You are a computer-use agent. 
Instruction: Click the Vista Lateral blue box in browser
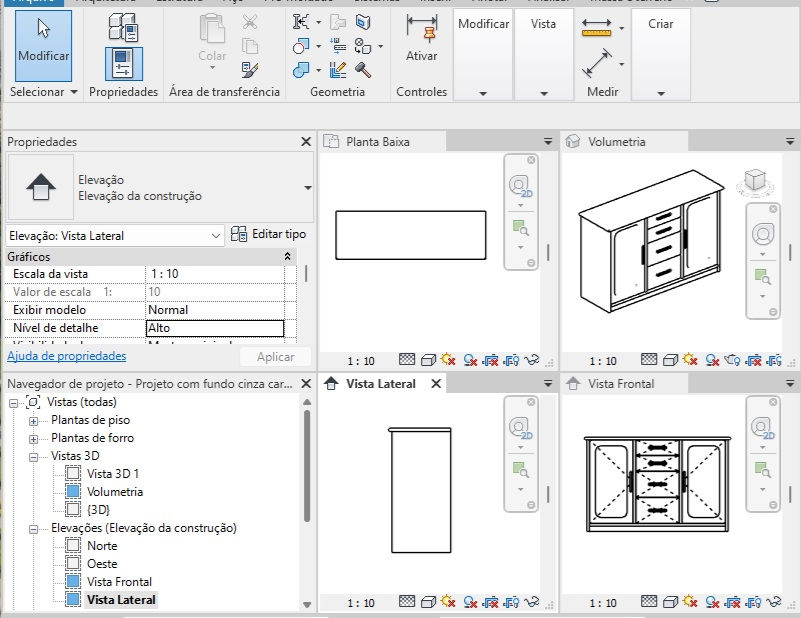pyautogui.click(x=73, y=599)
